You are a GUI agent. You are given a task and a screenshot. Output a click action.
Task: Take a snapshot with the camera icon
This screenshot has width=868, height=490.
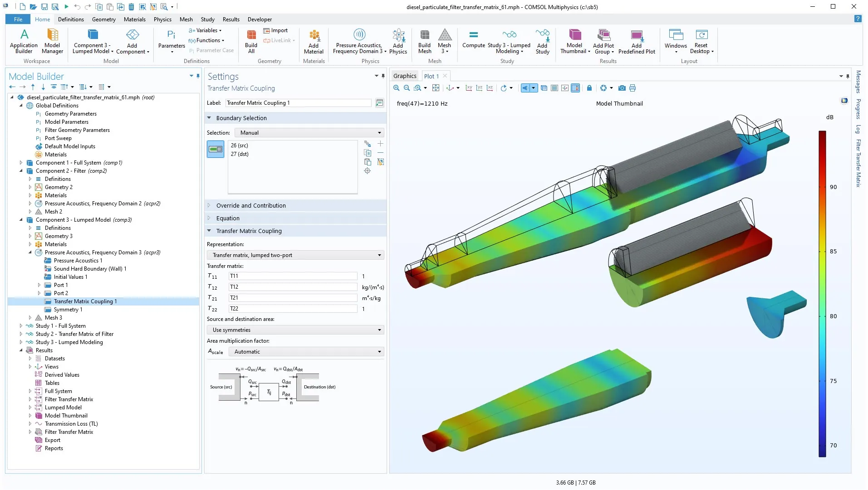tap(622, 88)
